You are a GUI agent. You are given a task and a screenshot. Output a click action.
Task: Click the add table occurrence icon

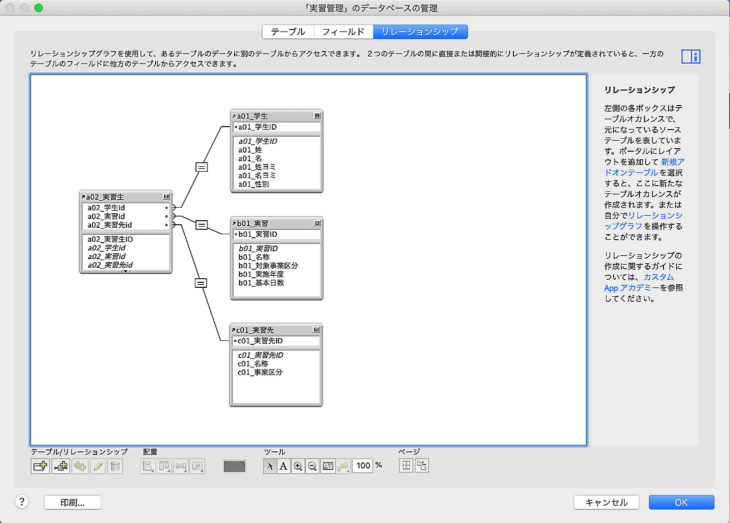coord(41,466)
